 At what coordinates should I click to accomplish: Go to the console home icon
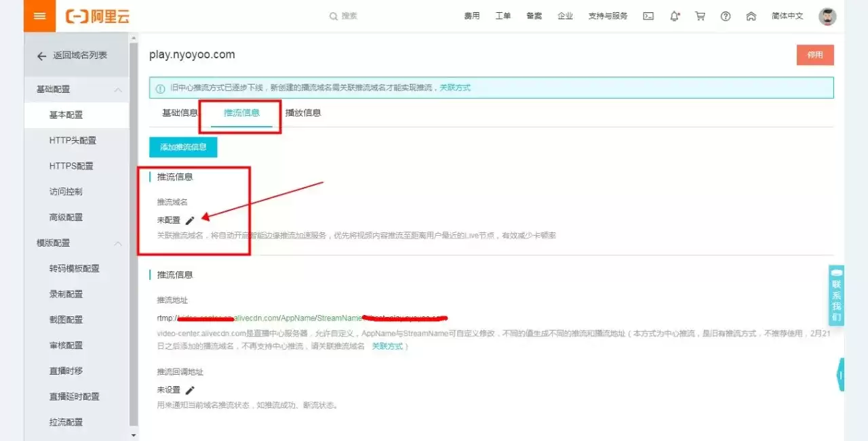coord(751,16)
